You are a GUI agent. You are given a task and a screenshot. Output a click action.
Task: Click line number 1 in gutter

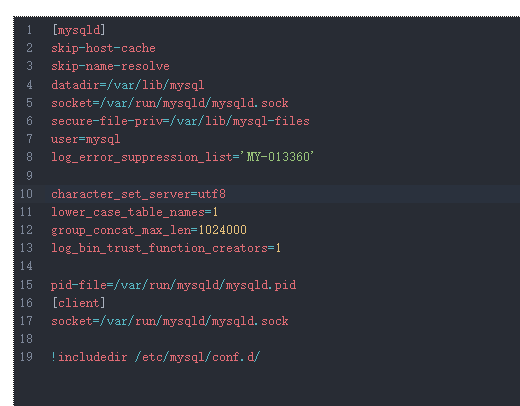tap(29, 30)
